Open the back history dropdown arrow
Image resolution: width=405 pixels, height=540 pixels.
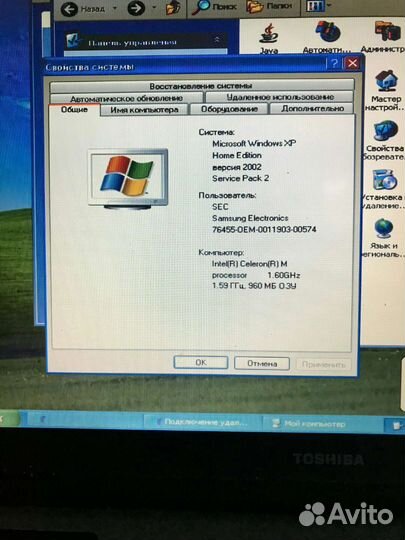(x=115, y=8)
